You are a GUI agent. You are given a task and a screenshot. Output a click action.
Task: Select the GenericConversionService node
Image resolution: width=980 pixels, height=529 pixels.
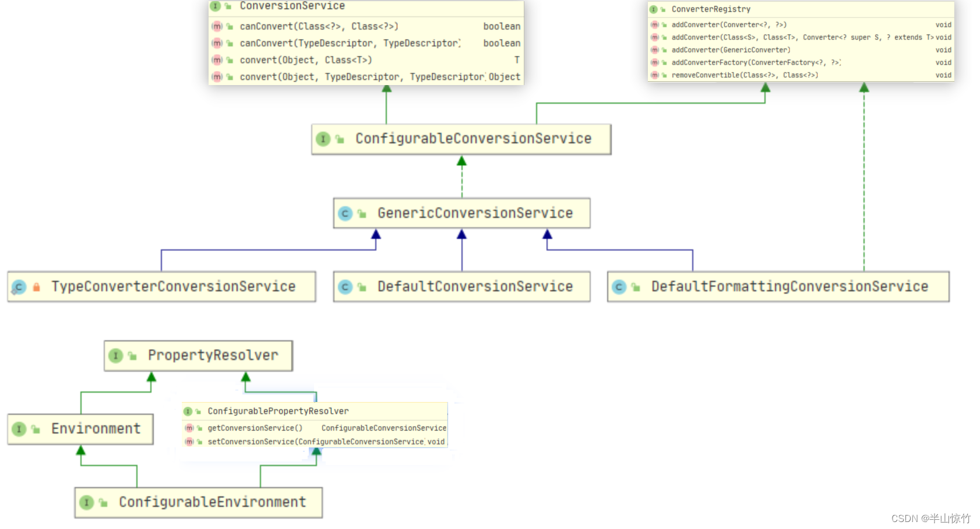[x=462, y=213]
